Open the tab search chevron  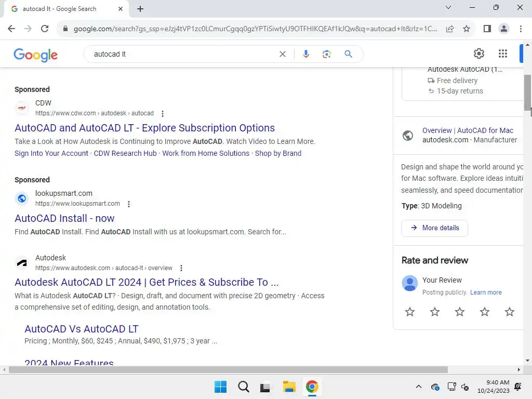coord(448,7)
